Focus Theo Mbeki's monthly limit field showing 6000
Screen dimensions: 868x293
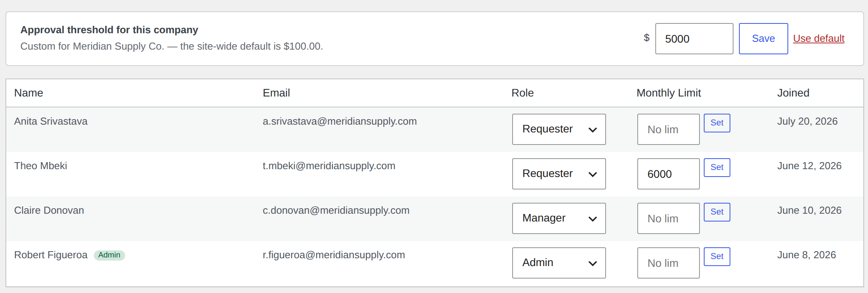(668, 174)
